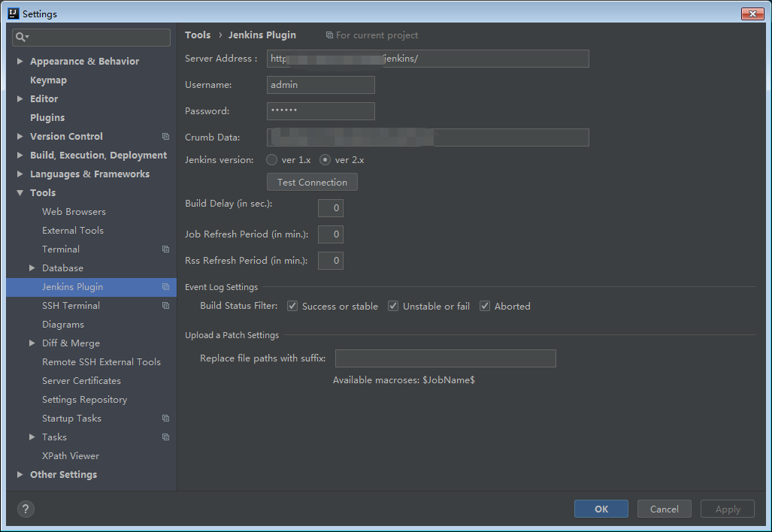Click the IntelliJ logo in title bar
Screen dimensions: 772x532
(x=14, y=14)
